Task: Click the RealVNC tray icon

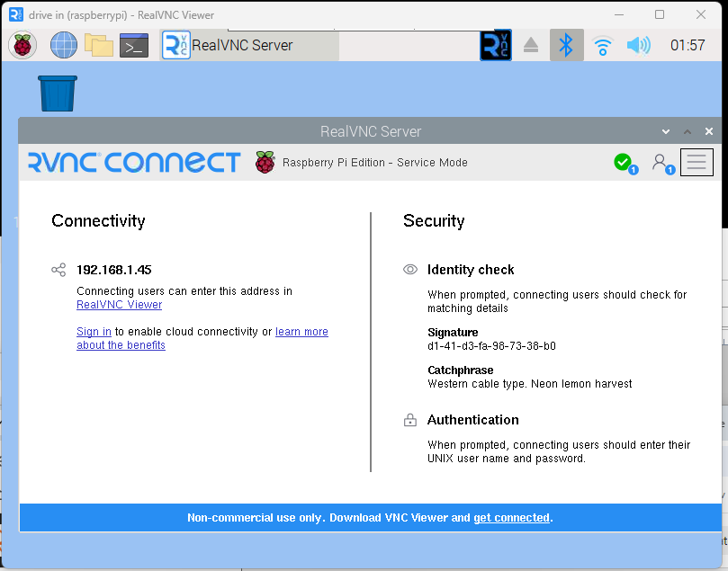Action: point(496,45)
